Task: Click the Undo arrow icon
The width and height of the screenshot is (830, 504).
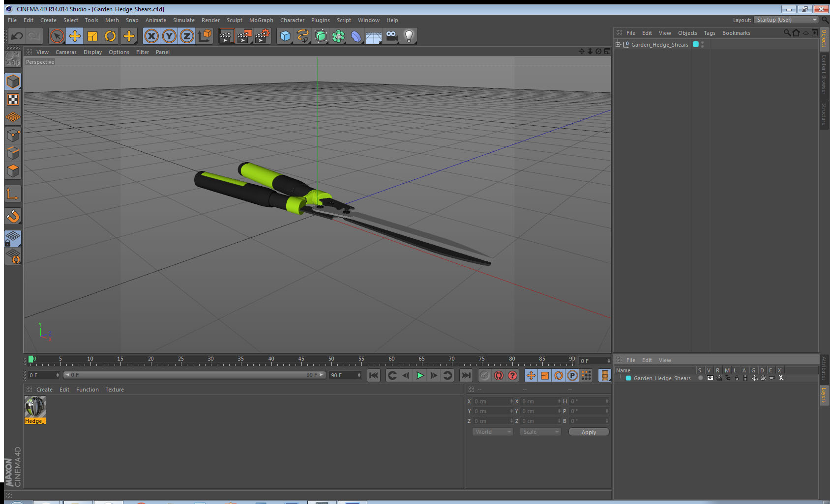Action: (17, 36)
